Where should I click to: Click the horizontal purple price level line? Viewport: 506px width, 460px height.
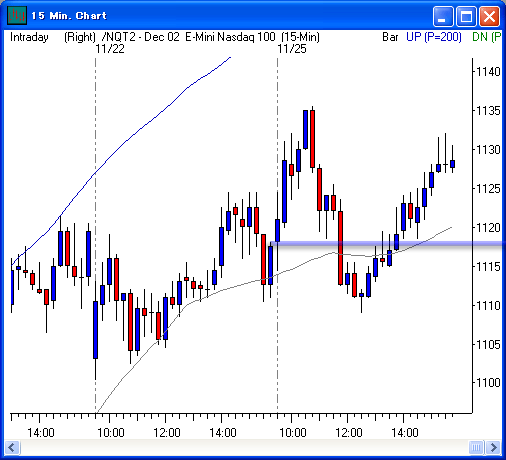click(387, 243)
